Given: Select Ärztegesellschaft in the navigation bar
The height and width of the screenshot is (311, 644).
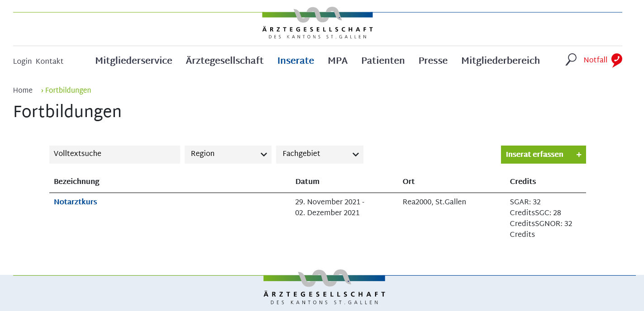Looking at the screenshot, I should click(x=224, y=61).
